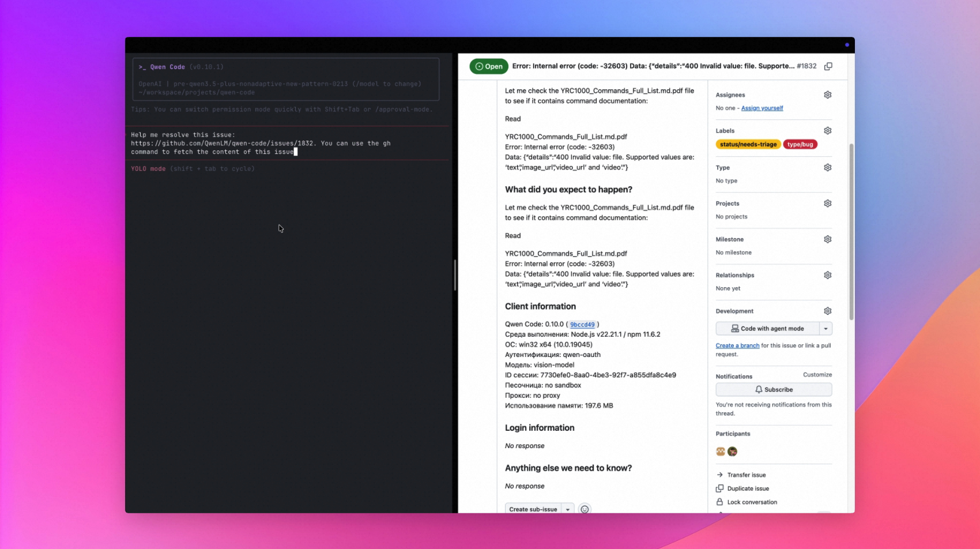The height and width of the screenshot is (549, 980).
Task: Copy the issue title link icon
Action: [x=828, y=66]
